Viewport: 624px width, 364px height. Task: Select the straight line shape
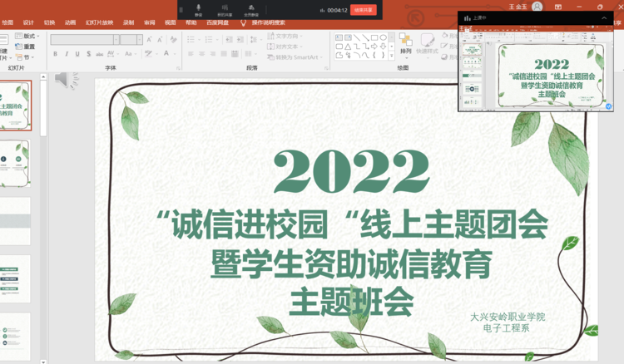coord(357,37)
